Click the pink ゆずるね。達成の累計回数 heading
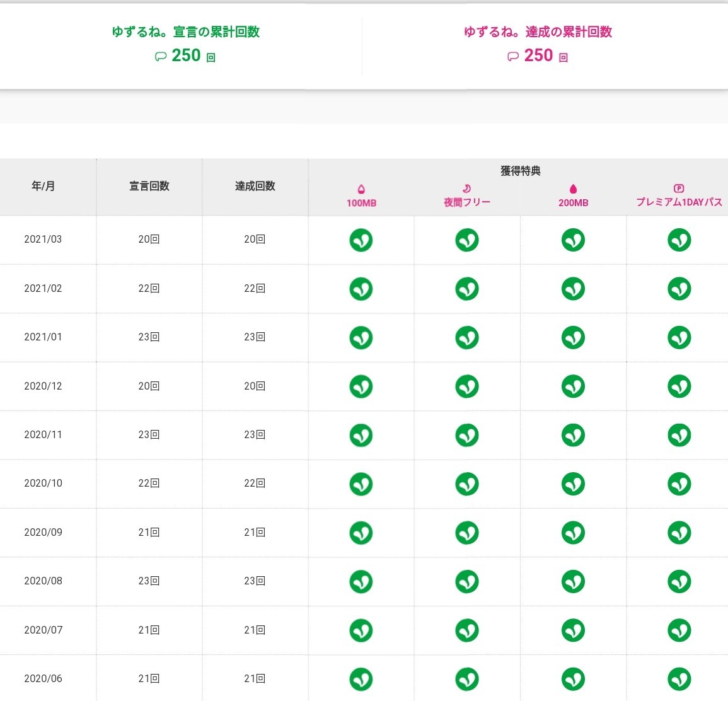 (x=538, y=32)
